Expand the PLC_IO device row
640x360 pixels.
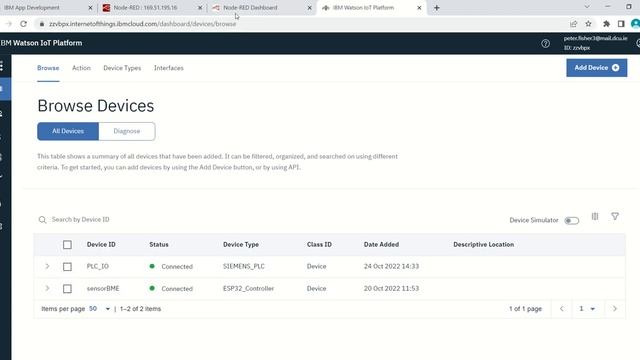(x=47, y=266)
